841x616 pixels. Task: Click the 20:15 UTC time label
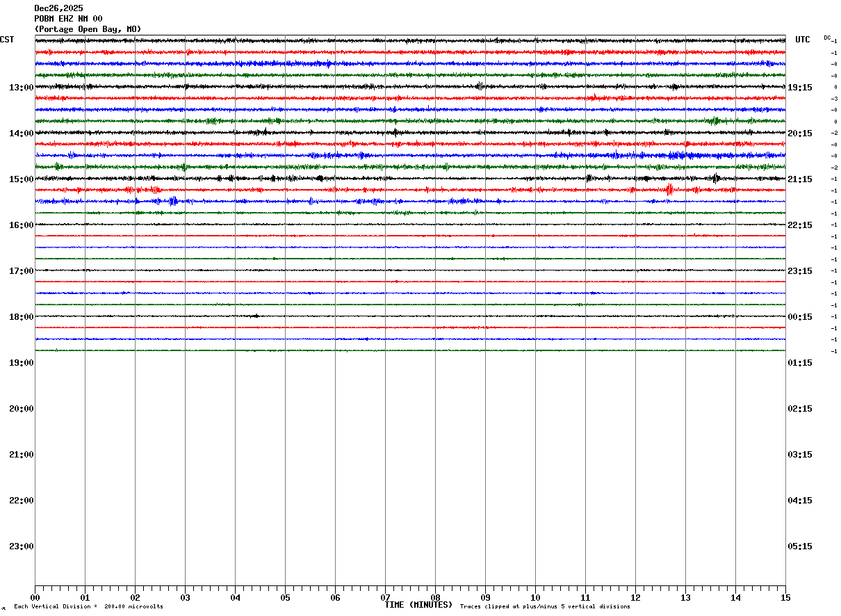800,133
